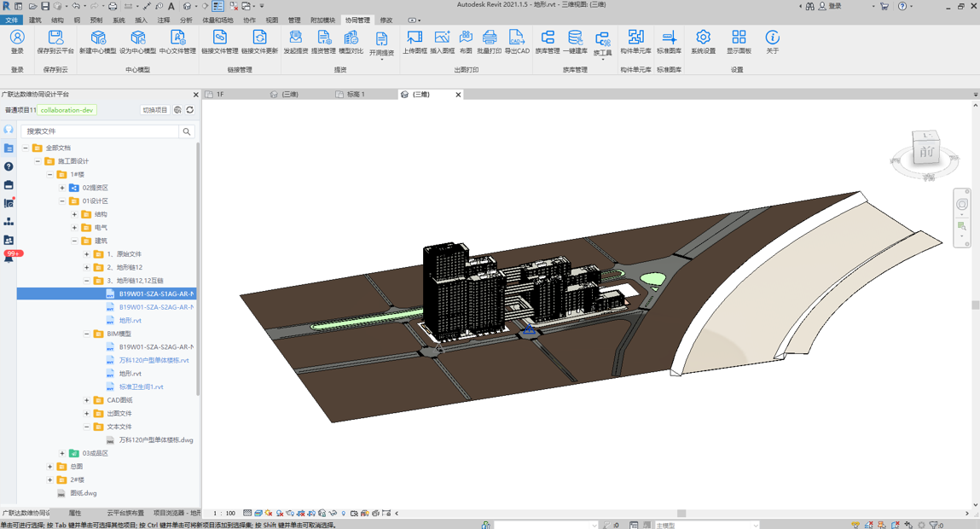Viewport: 980px width, 529px height.
Task: Open 新建中心模型 in the ribbon
Action: pos(98,38)
